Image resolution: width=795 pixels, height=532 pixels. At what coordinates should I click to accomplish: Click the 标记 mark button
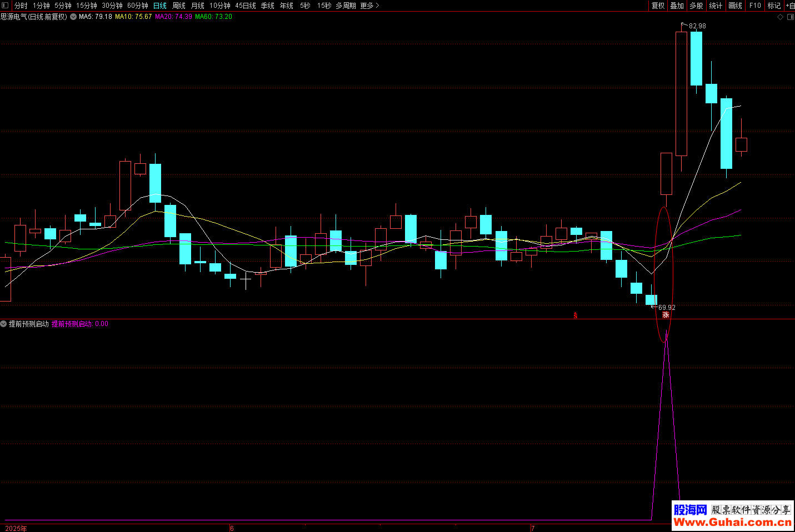(774, 6)
